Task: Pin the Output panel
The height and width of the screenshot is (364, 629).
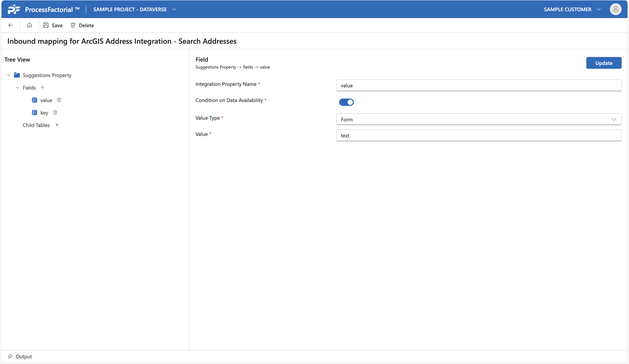Action: 10,356
